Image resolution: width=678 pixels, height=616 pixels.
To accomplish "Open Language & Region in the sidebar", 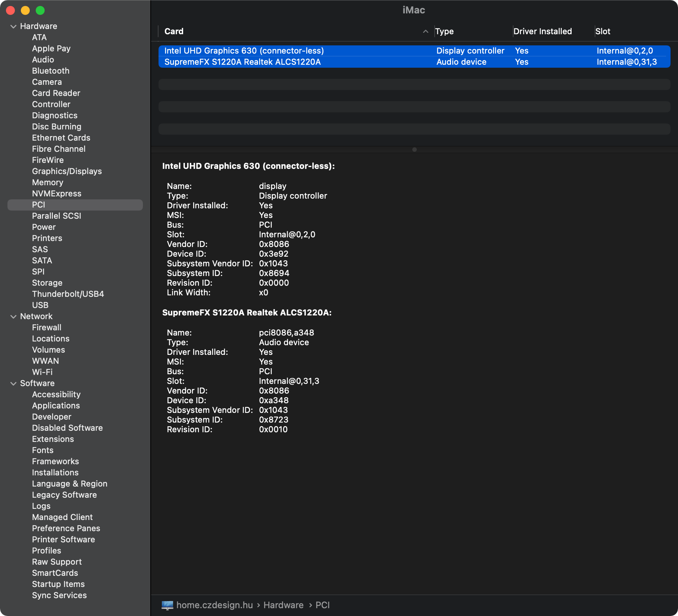I will click(x=70, y=484).
